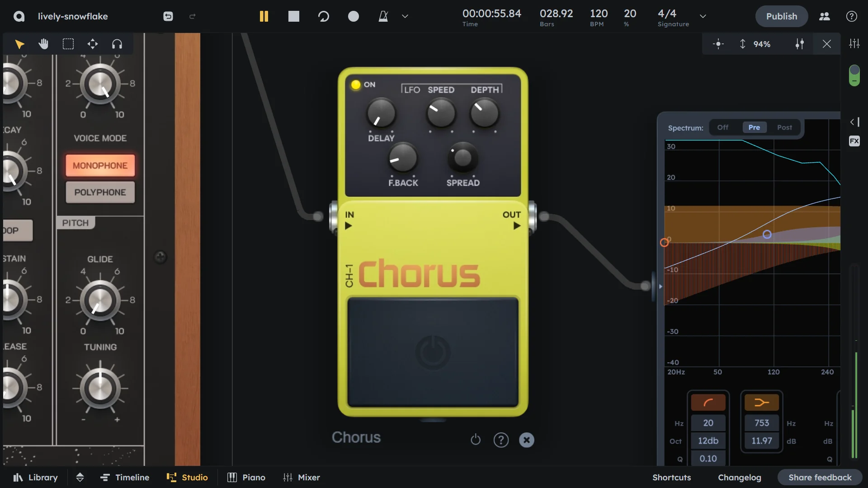Set Spectrum to Off
This screenshot has height=488, width=868.
tap(723, 127)
